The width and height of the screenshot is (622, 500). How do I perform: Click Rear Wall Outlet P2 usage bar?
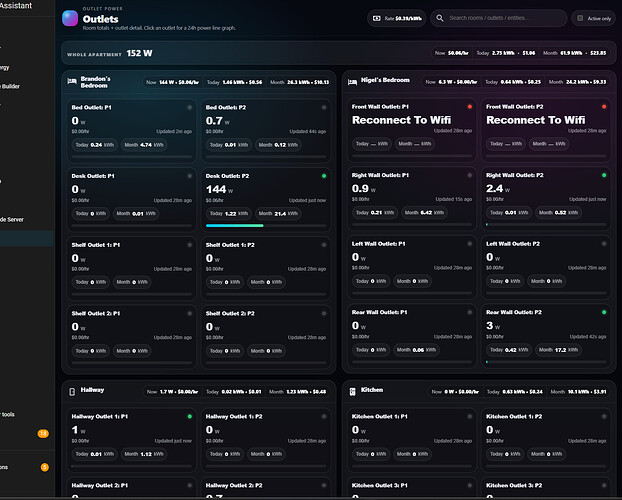[x=546, y=362]
